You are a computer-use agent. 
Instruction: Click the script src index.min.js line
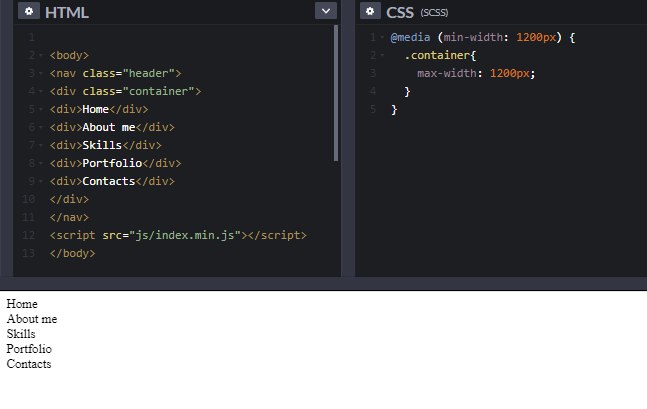(178, 235)
